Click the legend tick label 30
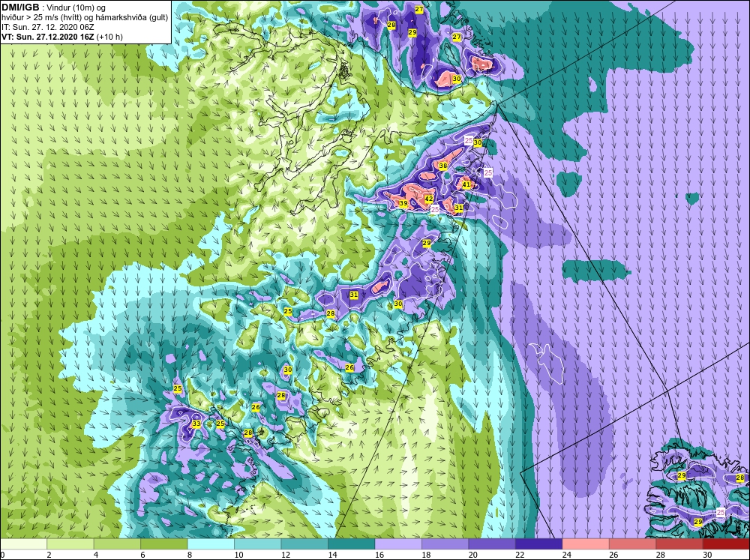The width and height of the screenshot is (750, 560). coord(707,555)
